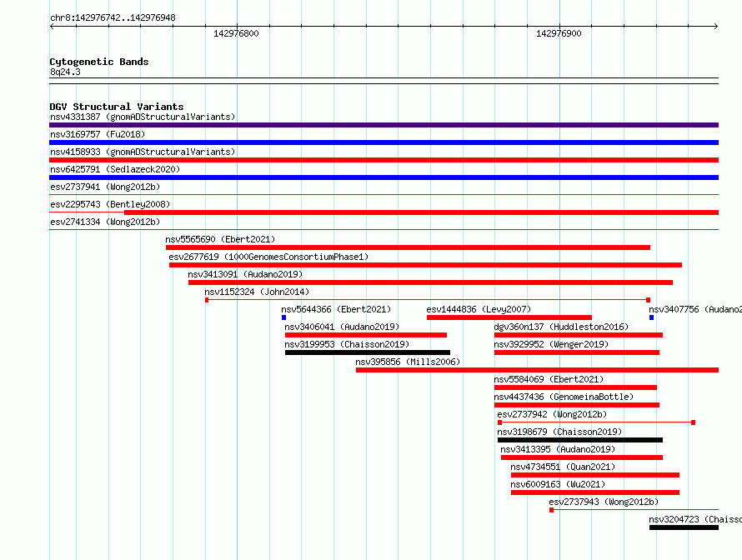Screen dimensions: 742x560
Task: Select esv1444836 (Levy2007) label
Action: 479,309
